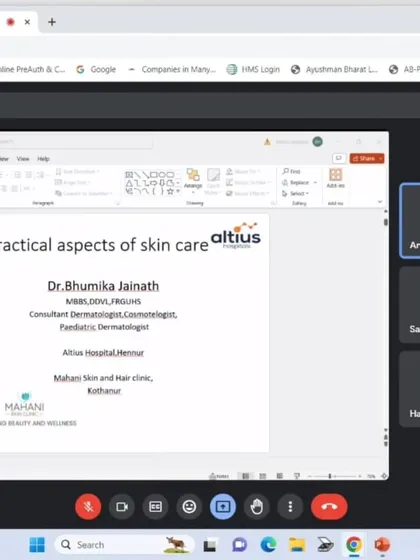Click the yellow warning icon in titlebar
The height and width of the screenshot is (560, 420).
267,142
